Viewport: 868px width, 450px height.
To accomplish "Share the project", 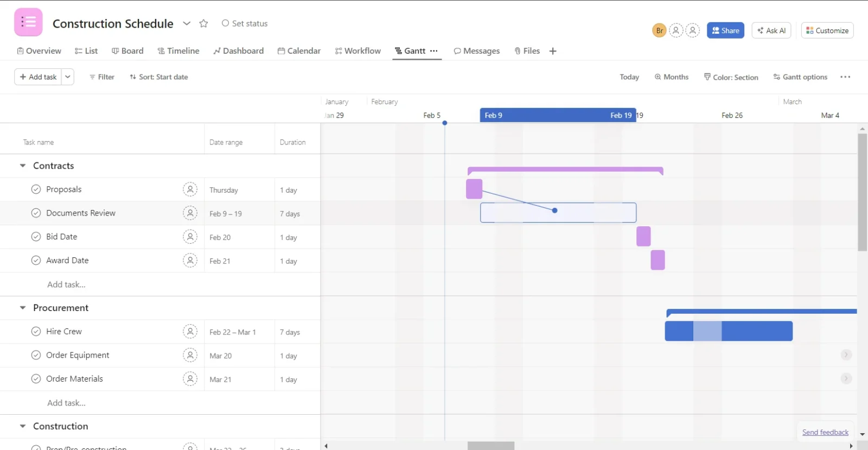I will tap(725, 30).
